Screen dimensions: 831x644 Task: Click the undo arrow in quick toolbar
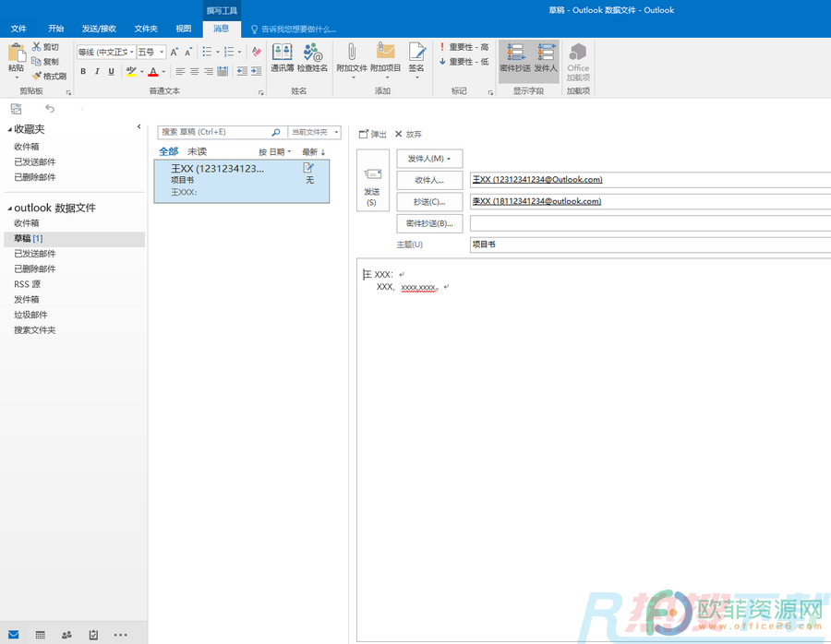point(50,109)
